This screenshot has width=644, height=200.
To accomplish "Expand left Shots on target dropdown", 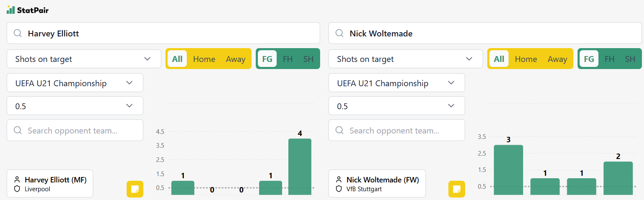I will pos(84,59).
